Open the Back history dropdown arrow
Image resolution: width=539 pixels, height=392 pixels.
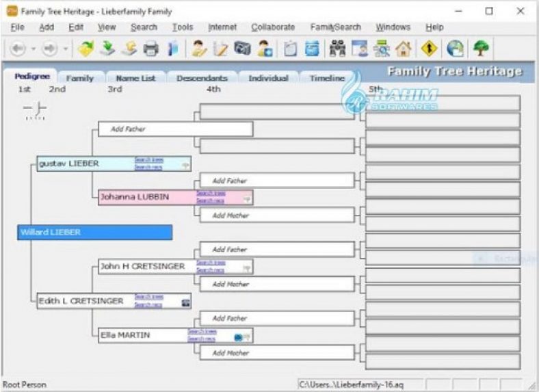(x=34, y=49)
